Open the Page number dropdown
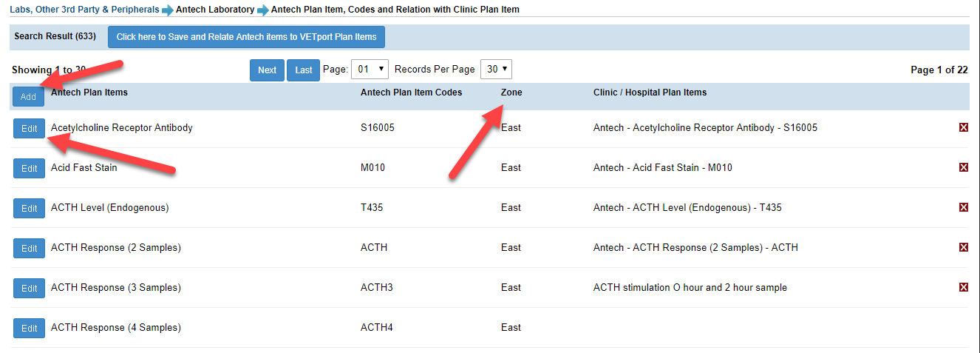The image size is (980, 353). 370,70
